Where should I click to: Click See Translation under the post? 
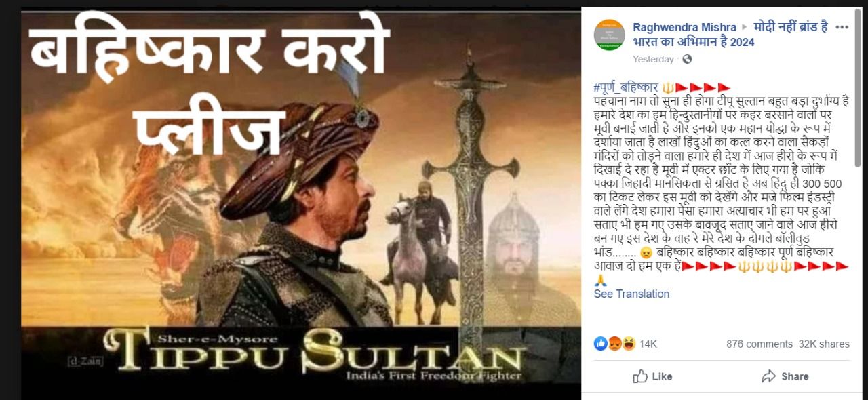[631, 294]
